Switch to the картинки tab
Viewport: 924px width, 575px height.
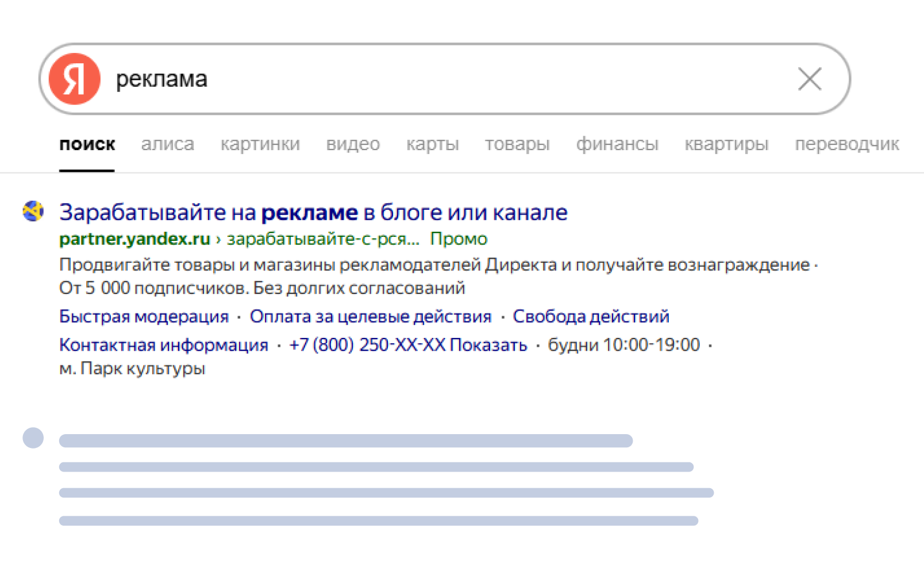pyautogui.click(x=260, y=145)
